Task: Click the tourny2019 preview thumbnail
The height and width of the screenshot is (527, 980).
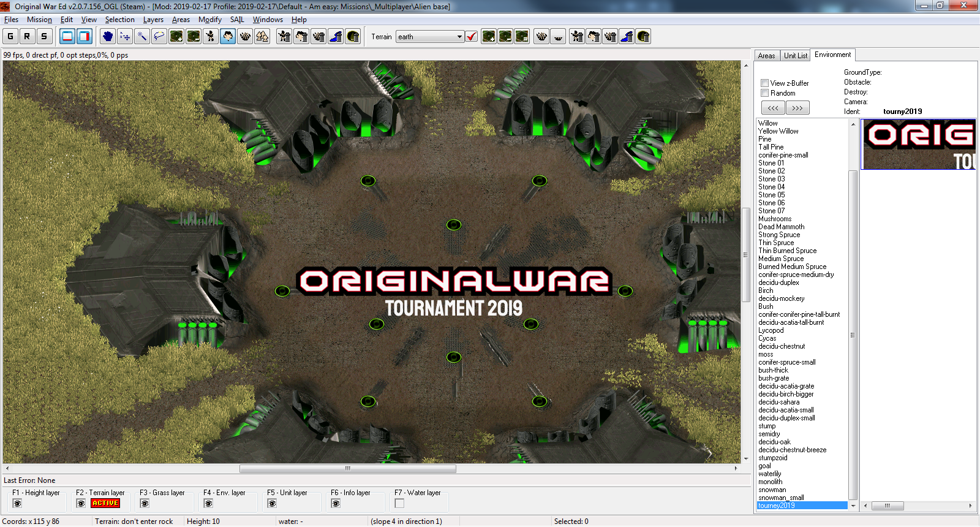Action: [x=918, y=145]
